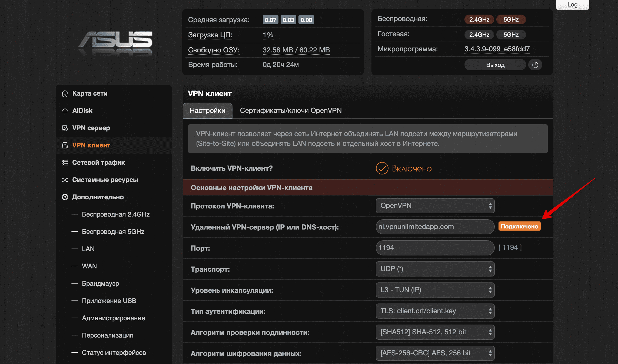Click the System resources shuffle icon
The height and width of the screenshot is (364, 618).
(65, 180)
